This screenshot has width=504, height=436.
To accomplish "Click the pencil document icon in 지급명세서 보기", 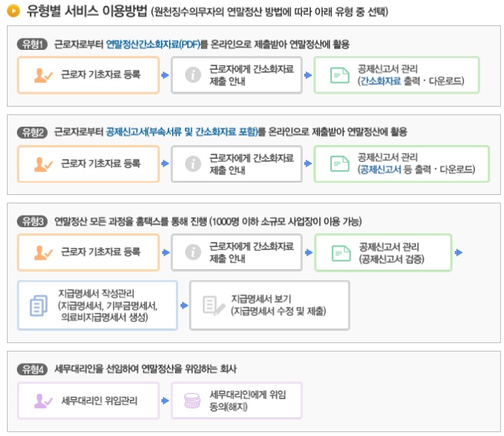I will (213, 306).
